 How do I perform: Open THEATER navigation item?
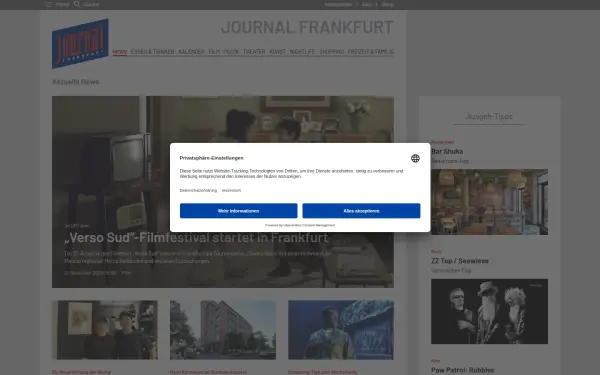254,52
